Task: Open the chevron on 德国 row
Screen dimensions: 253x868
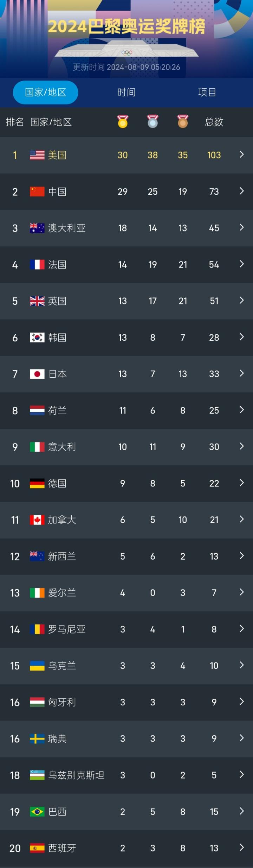Action: (241, 483)
